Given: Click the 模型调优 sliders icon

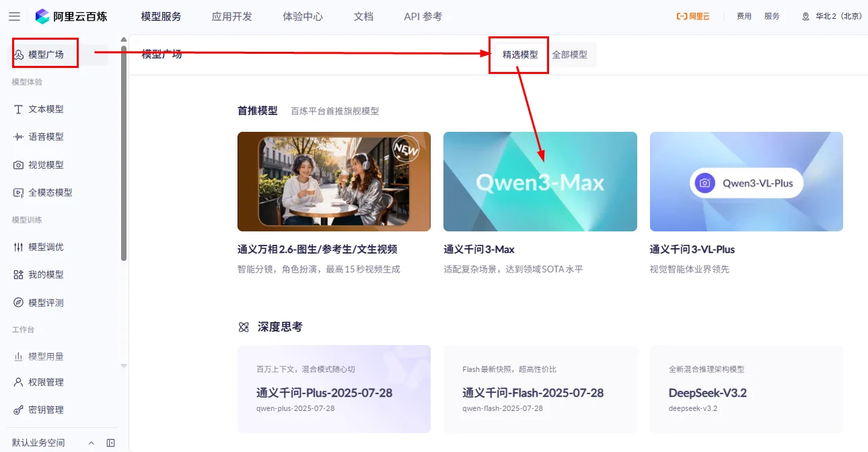Looking at the screenshot, I should pos(19,247).
